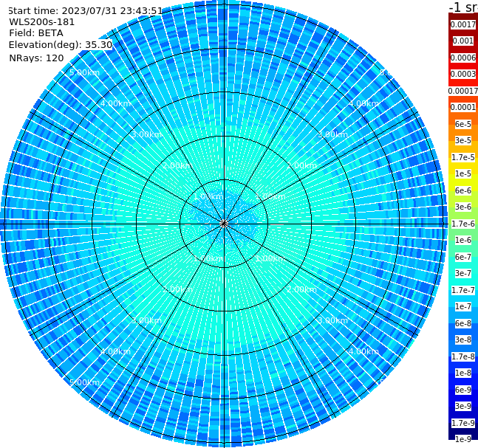Select the 0.00017 colorbar tick label

463,91
